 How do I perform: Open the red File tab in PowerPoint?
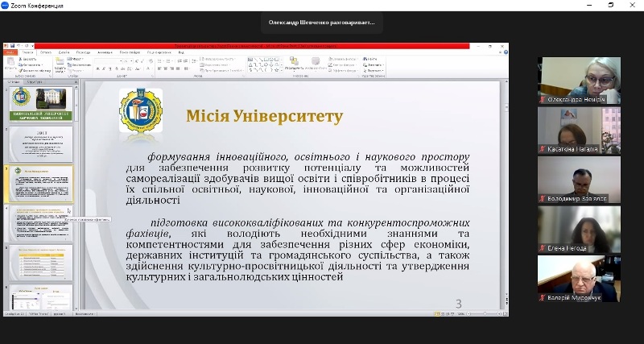coord(10,52)
